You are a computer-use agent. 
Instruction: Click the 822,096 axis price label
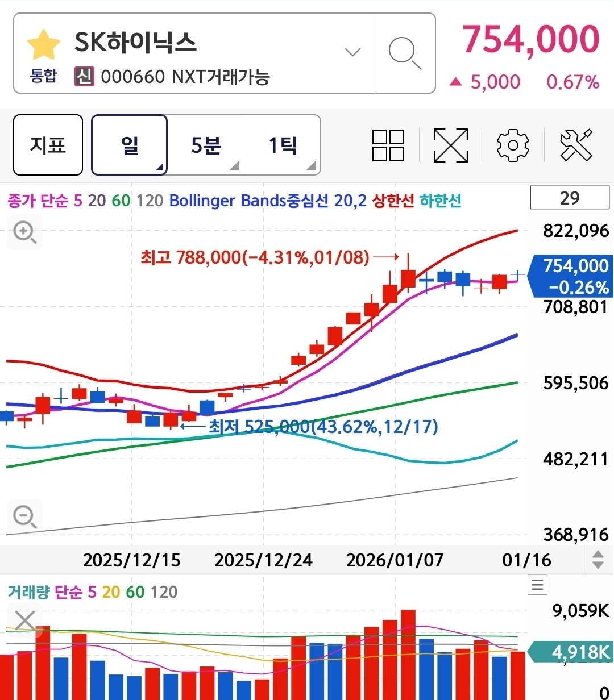(576, 230)
